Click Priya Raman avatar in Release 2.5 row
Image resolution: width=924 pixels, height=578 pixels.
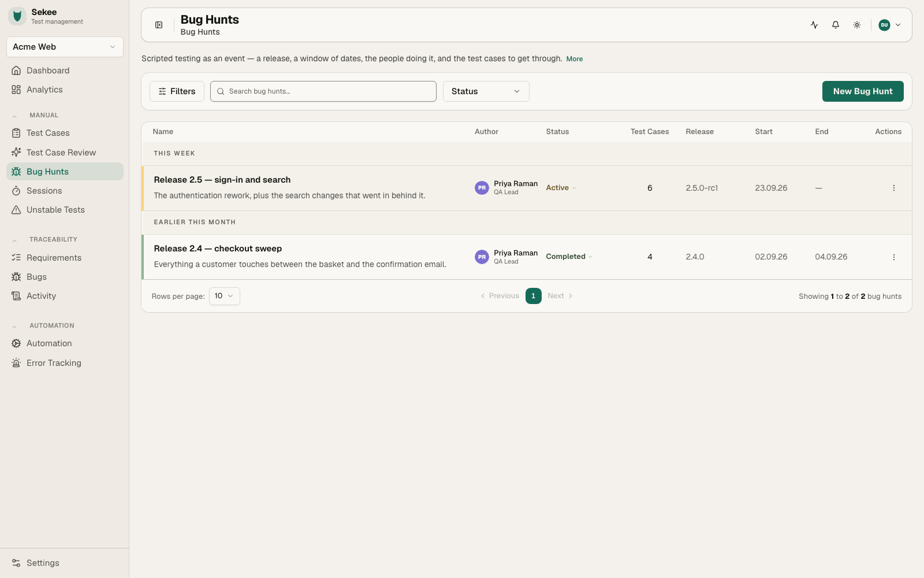pos(482,188)
